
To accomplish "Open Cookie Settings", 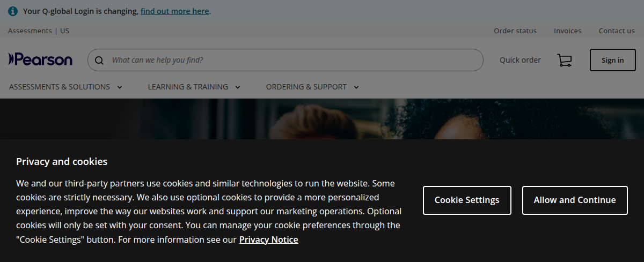I will [x=467, y=200].
